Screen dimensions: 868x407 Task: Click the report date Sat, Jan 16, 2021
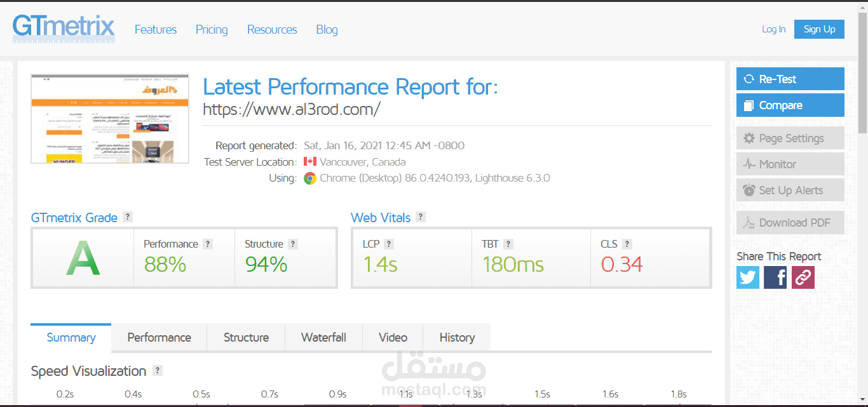(x=384, y=145)
